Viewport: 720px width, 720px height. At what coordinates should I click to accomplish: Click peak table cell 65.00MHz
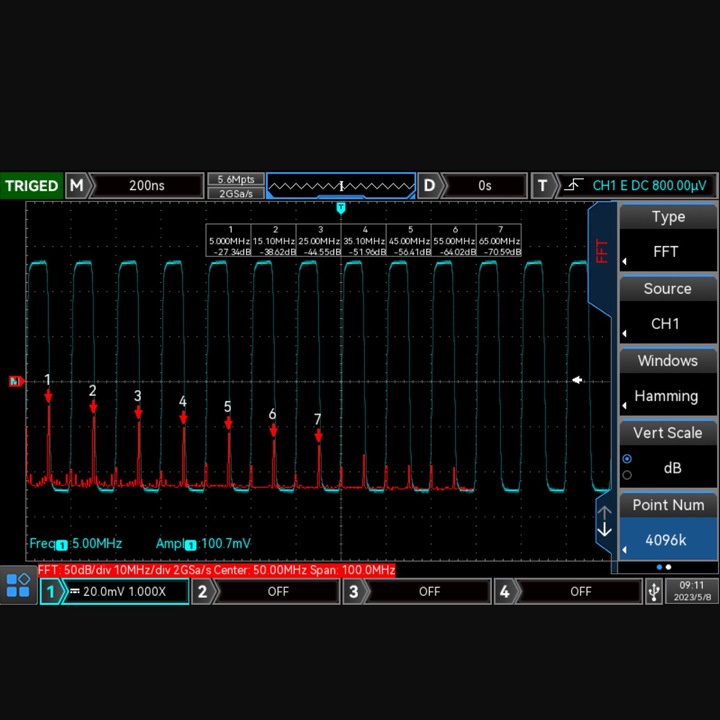[499, 241]
